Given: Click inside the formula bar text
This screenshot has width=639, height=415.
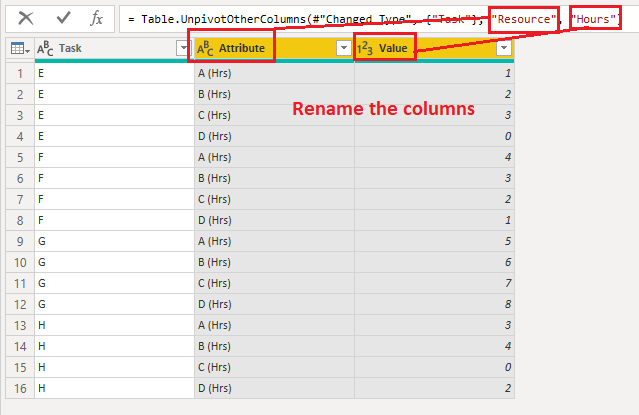Looking at the screenshot, I should (373, 19).
